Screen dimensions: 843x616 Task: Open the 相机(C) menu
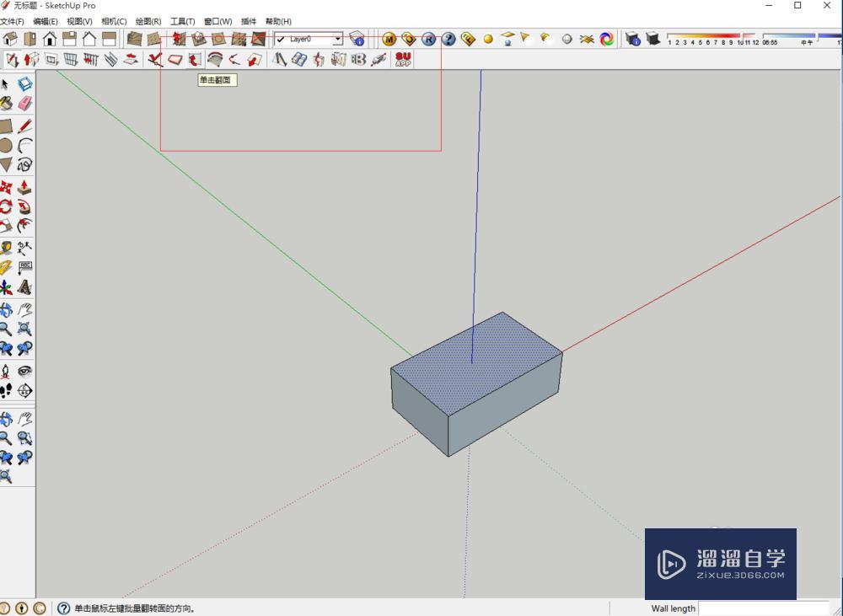pos(114,22)
